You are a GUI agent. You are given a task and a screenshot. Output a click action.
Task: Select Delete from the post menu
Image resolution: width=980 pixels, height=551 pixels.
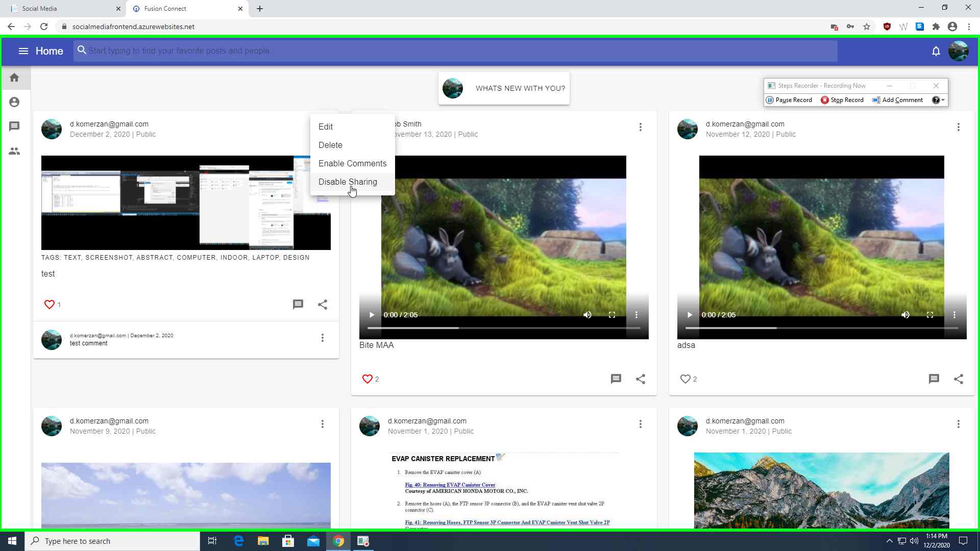(x=352, y=145)
